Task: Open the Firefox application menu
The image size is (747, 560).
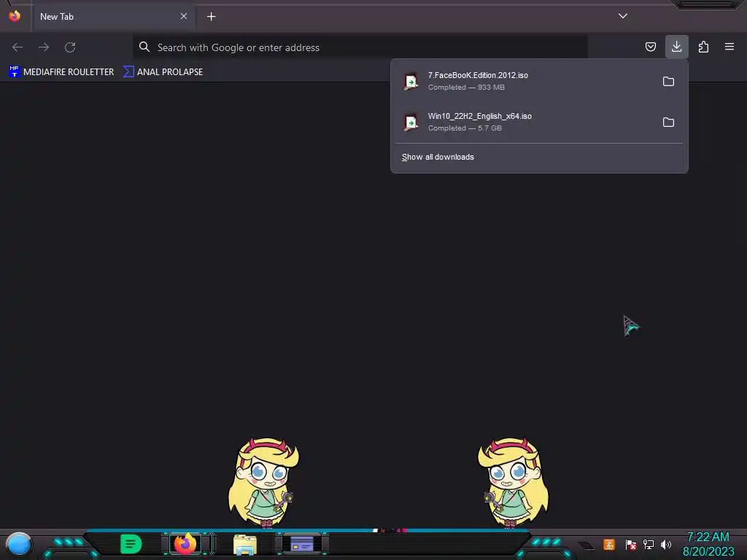Action: (729, 47)
